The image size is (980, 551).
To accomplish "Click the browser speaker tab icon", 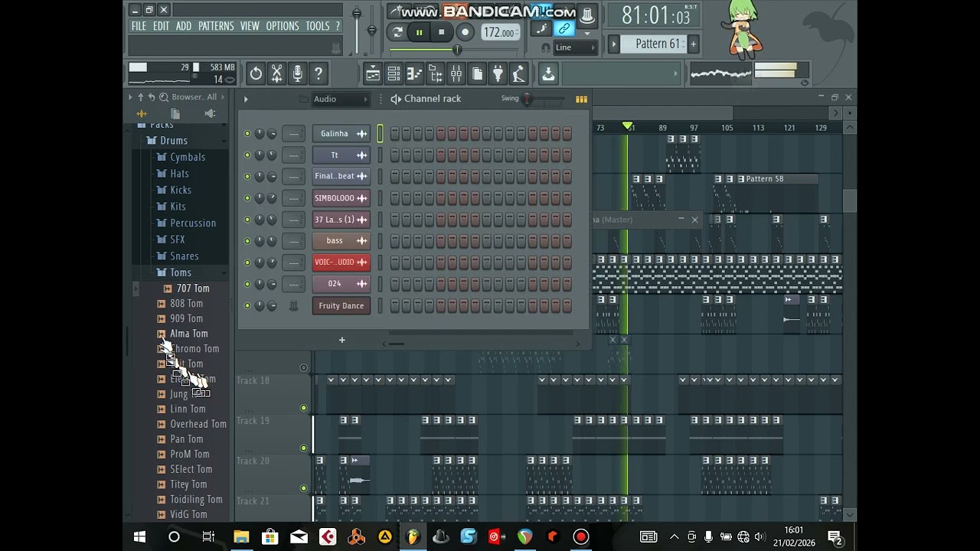I will point(210,113).
